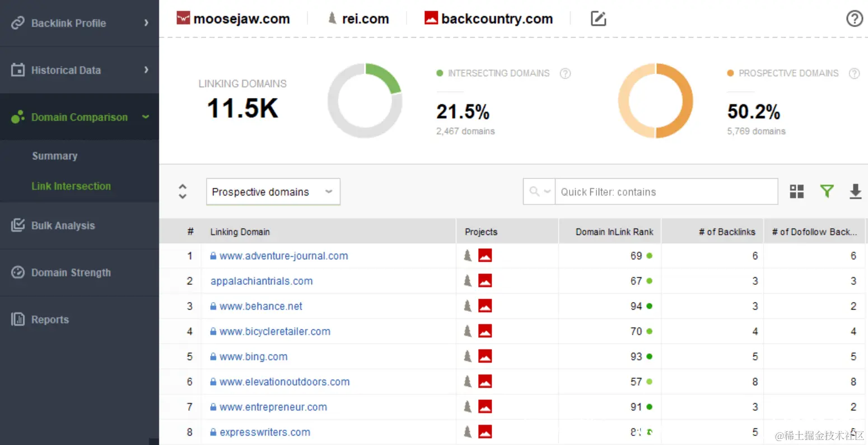Screen dimensions: 868x445
Task: Click rei tree icon in behance row
Action: pos(468,306)
